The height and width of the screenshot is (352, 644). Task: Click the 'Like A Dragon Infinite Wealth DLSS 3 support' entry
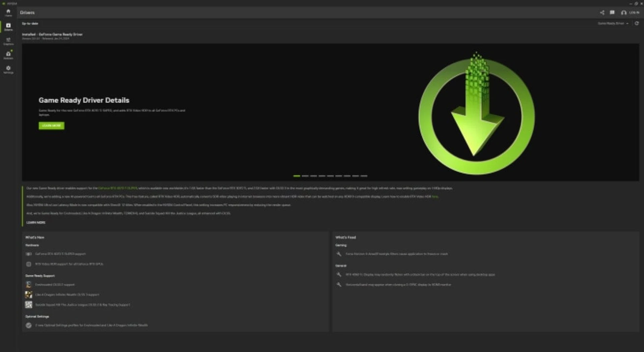(x=67, y=295)
